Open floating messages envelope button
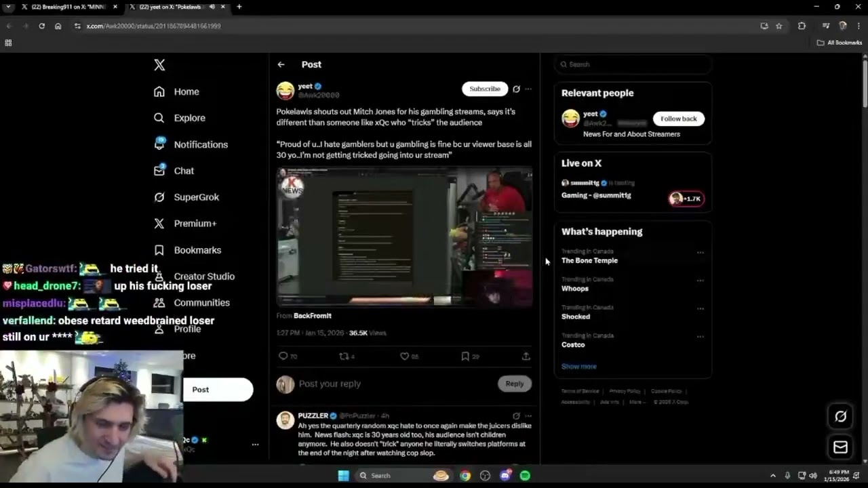The image size is (868, 488). point(840,447)
